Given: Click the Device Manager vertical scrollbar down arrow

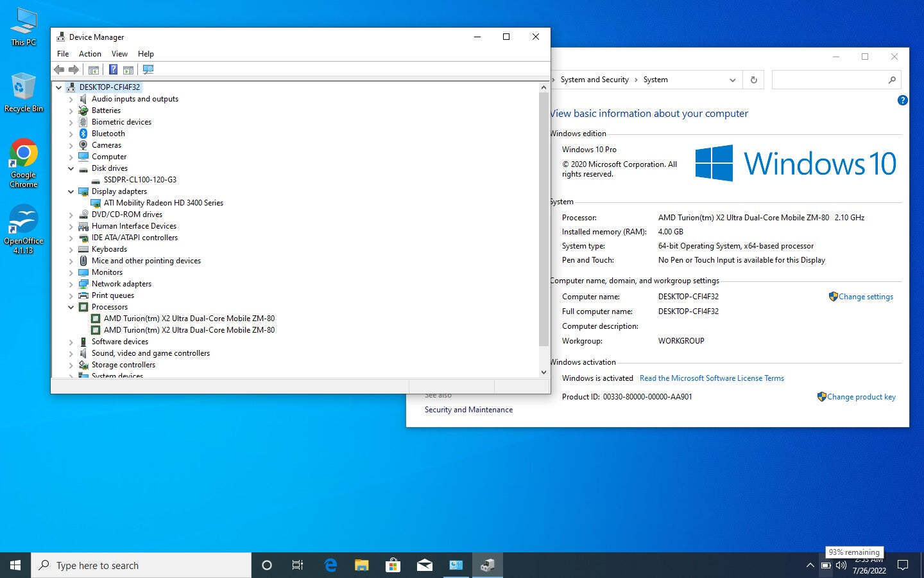Looking at the screenshot, I should click(543, 372).
